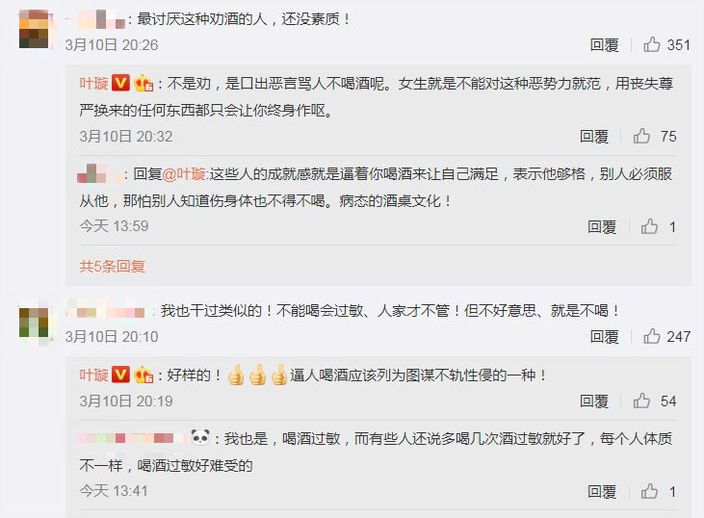Open first commenter's pixelated avatar

click(35, 29)
